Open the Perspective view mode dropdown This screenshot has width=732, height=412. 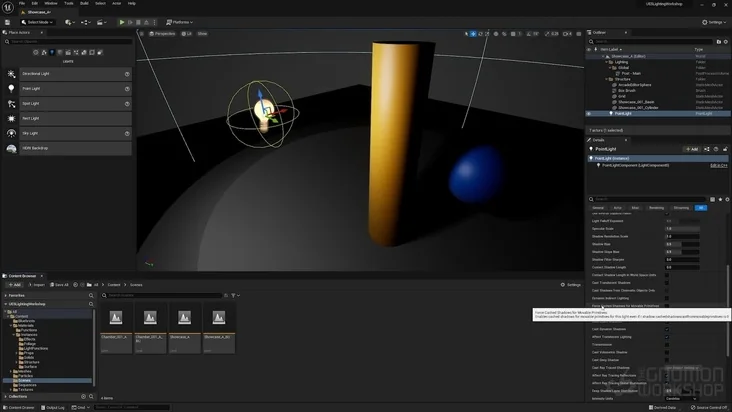coord(162,34)
